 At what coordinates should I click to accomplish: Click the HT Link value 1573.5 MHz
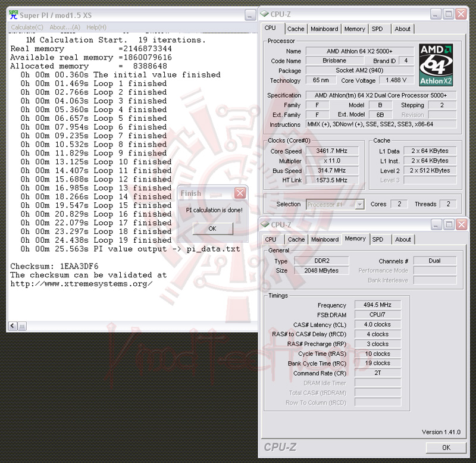(x=332, y=180)
